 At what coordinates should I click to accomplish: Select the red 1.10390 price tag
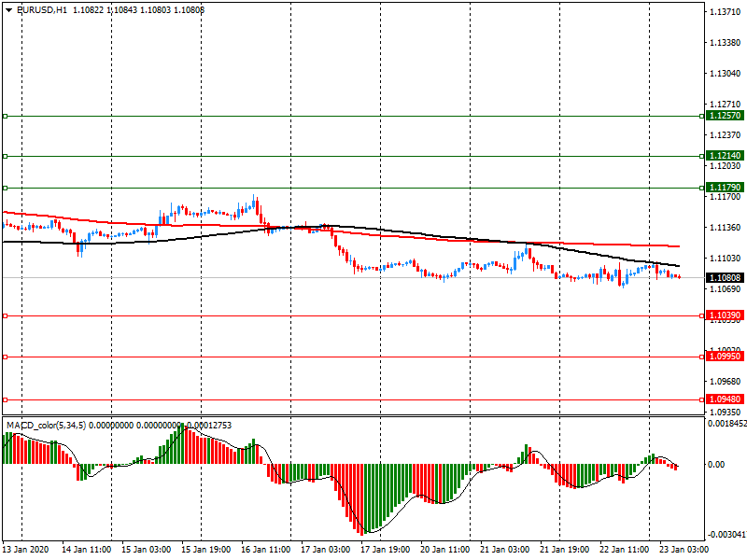click(x=725, y=316)
